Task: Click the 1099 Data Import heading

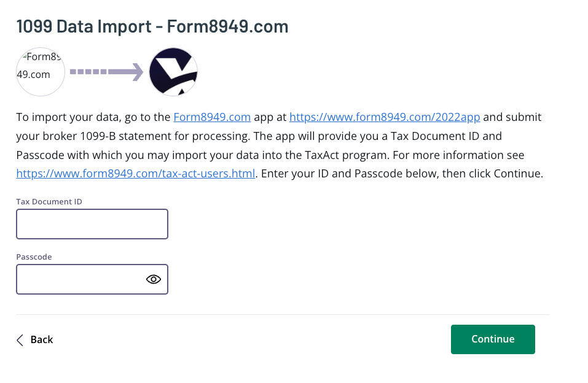Action: pyautogui.click(x=152, y=26)
